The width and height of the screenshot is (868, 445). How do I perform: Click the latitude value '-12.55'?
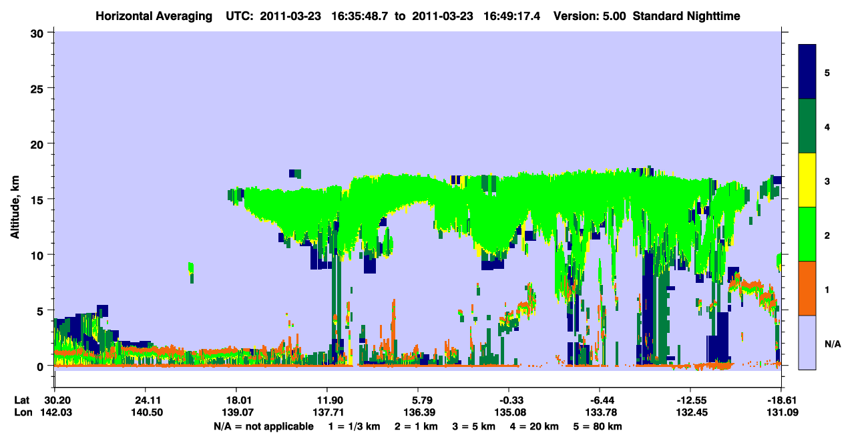click(x=690, y=400)
